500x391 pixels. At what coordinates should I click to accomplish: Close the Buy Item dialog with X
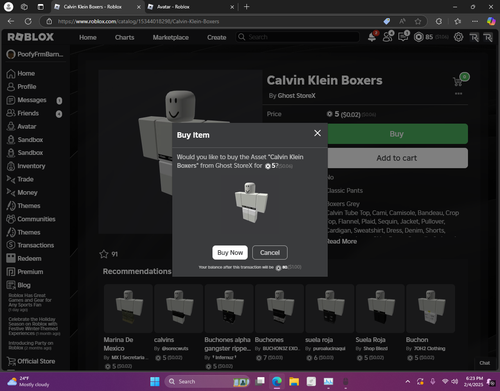pos(317,133)
